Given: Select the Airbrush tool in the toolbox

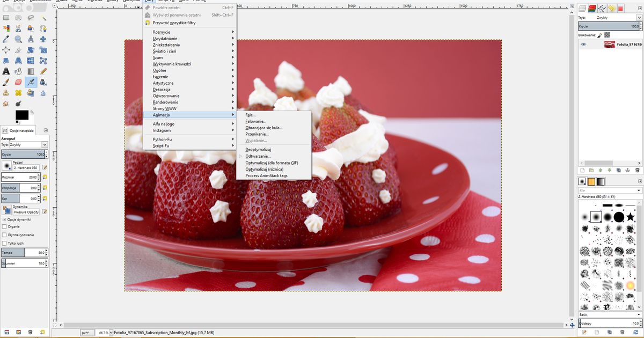Looking at the screenshot, I should pyautogui.click(x=31, y=81).
